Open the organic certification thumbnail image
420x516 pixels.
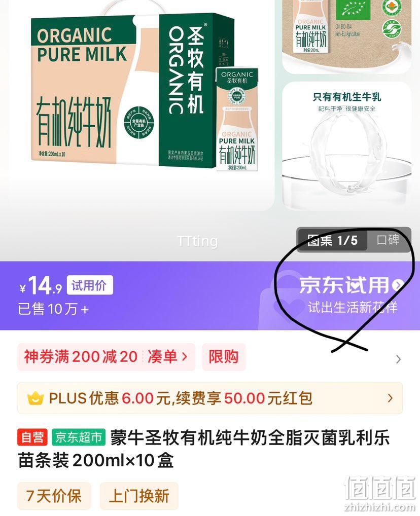[x=346, y=34]
